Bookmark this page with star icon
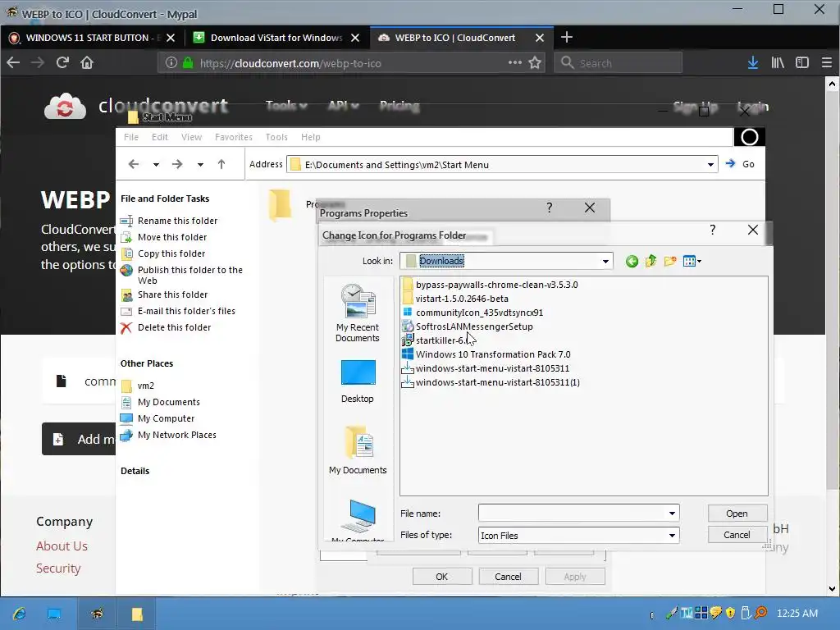Viewport: 840px width, 630px height. pyautogui.click(x=535, y=62)
